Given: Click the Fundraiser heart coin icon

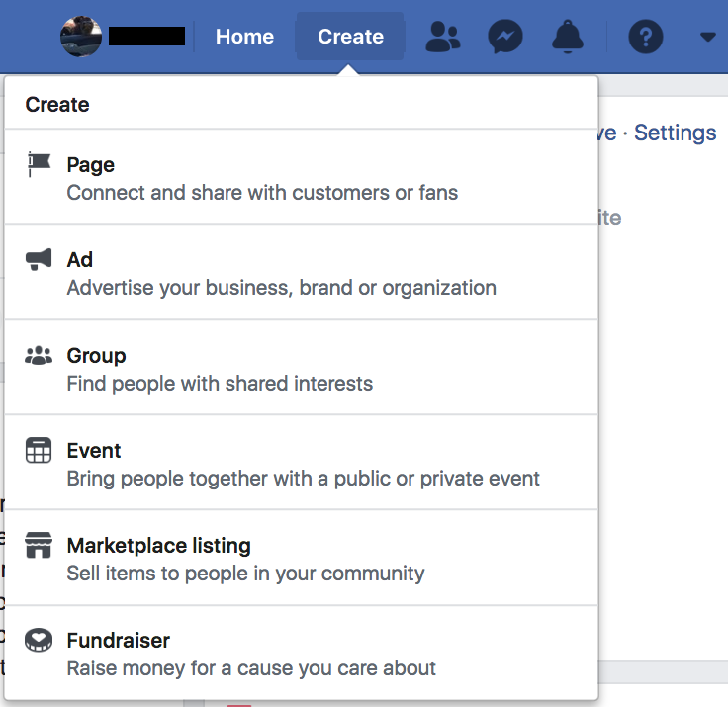Looking at the screenshot, I should [x=39, y=641].
